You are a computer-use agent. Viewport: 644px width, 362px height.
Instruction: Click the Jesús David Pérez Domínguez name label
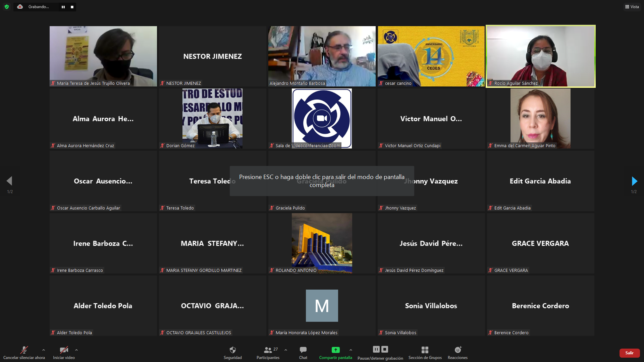414,270
